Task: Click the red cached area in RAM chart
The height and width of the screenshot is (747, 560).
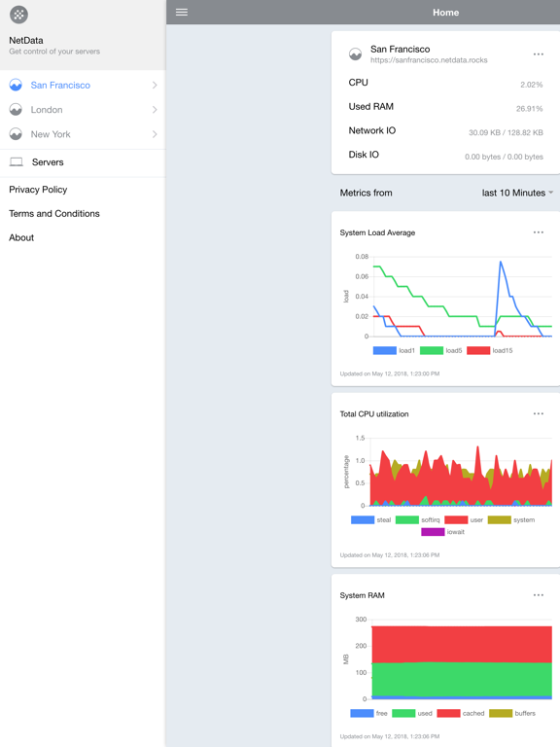Action: click(x=462, y=644)
